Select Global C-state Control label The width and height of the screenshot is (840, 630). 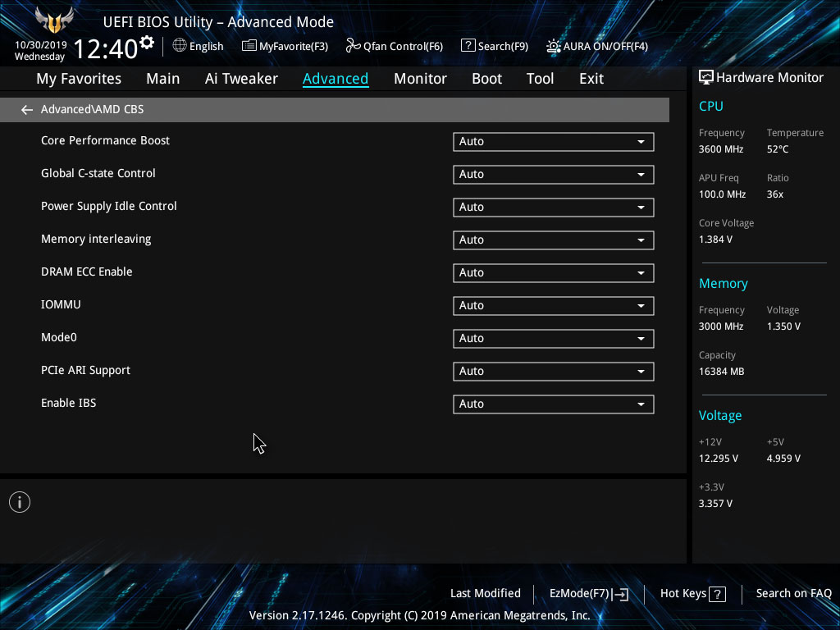(x=98, y=174)
